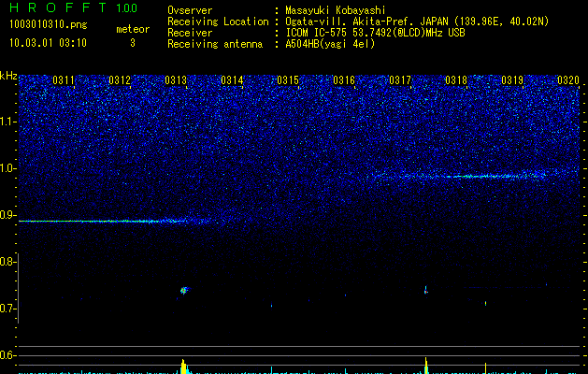Screen dimensions: 588x374
Task: Click the 1.1 kHz axis label
Action: coord(8,122)
